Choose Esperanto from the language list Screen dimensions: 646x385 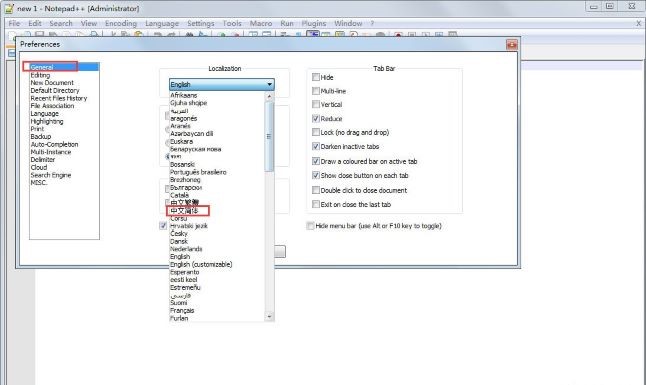[185, 272]
